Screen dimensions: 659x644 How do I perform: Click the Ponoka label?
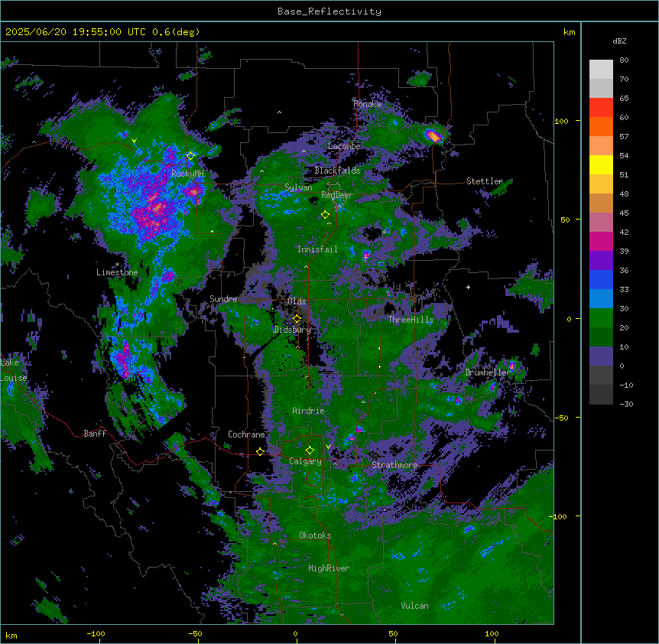click(x=367, y=104)
